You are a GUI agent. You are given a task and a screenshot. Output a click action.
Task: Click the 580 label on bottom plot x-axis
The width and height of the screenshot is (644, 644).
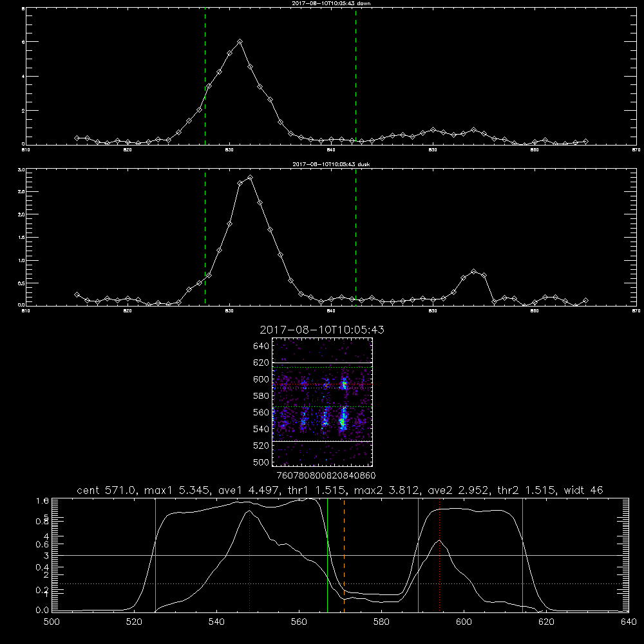(381, 622)
